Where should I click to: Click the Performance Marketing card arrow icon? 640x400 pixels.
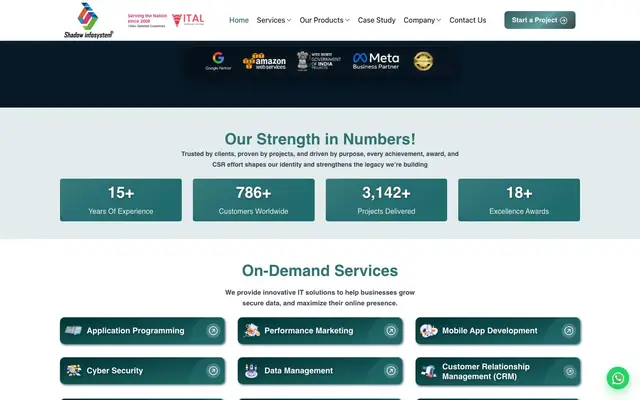click(391, 331)
